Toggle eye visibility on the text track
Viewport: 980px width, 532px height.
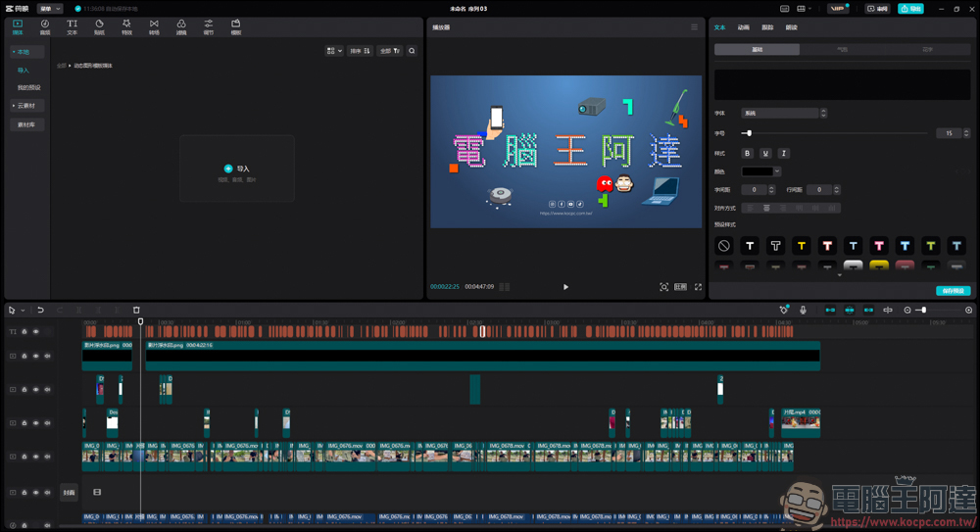click(x=35, y=332)
